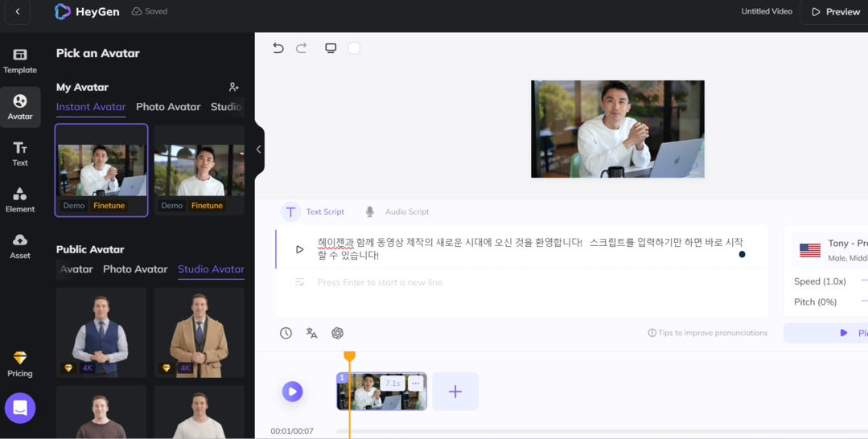This screenshot has height=439, width=868.
Task: Play the timeline with purple play button
Action: coord(292,392)
